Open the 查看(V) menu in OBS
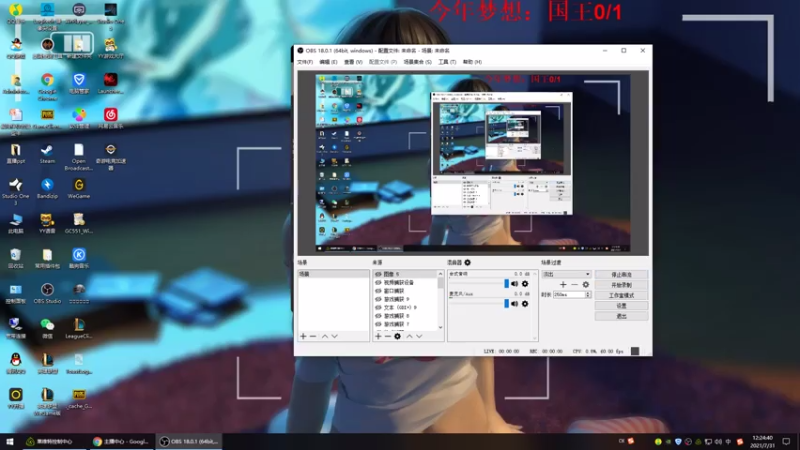This screenshot has height=450, width=800. (x=353, y=62)
